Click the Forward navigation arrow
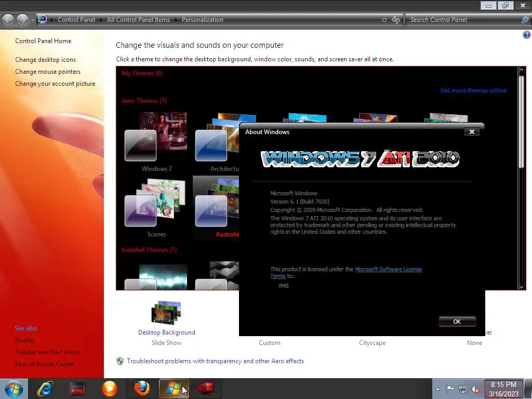This screenshot has width=532, height=399. pos(23,20)
